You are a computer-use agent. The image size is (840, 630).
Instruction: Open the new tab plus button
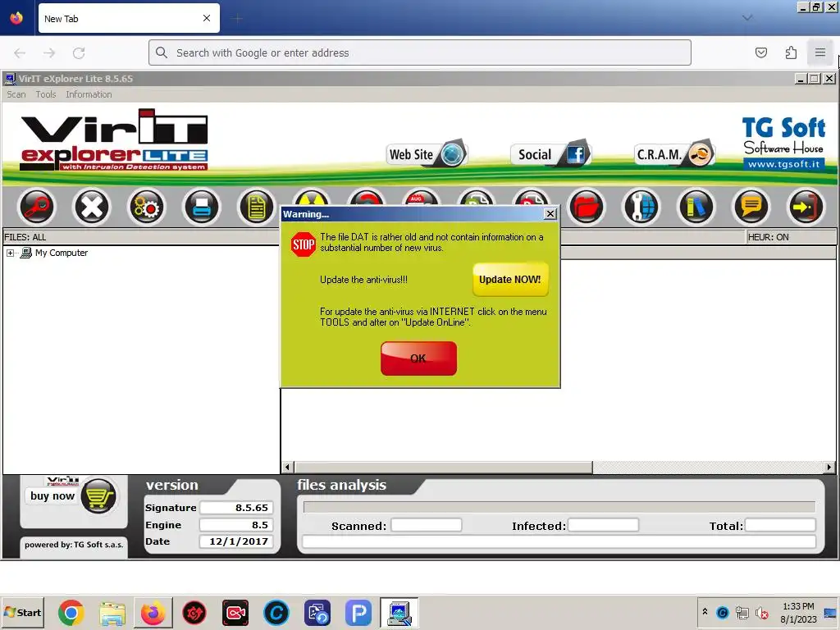[237, 18]
